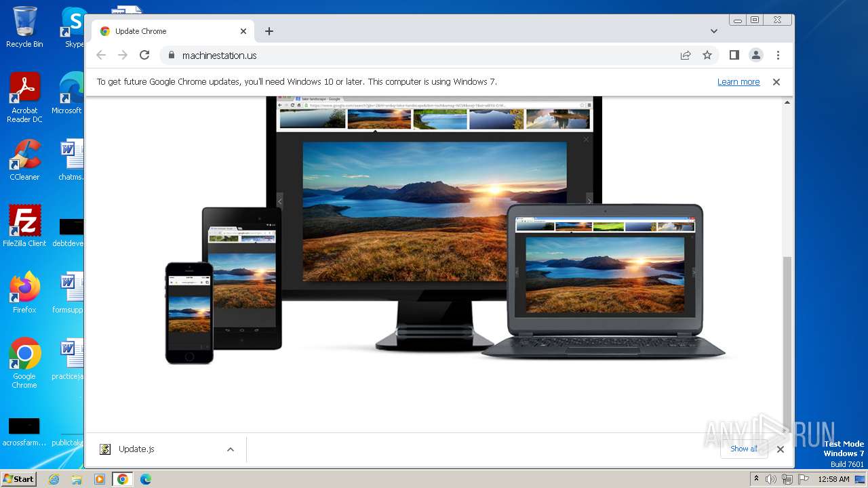Image resolution: width=868 pixels, height=488 pixels.
Task: Close the Update Chrome tab
Action: tap(243, 31)
